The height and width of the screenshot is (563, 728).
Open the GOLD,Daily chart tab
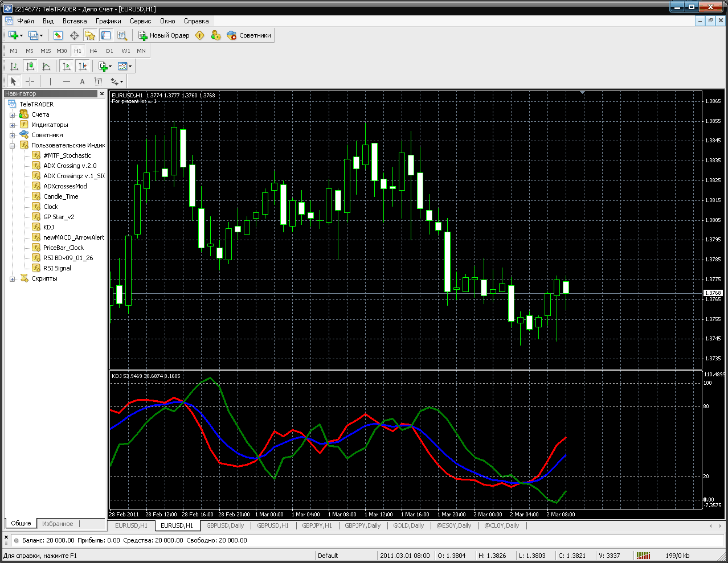pos(408,525)
